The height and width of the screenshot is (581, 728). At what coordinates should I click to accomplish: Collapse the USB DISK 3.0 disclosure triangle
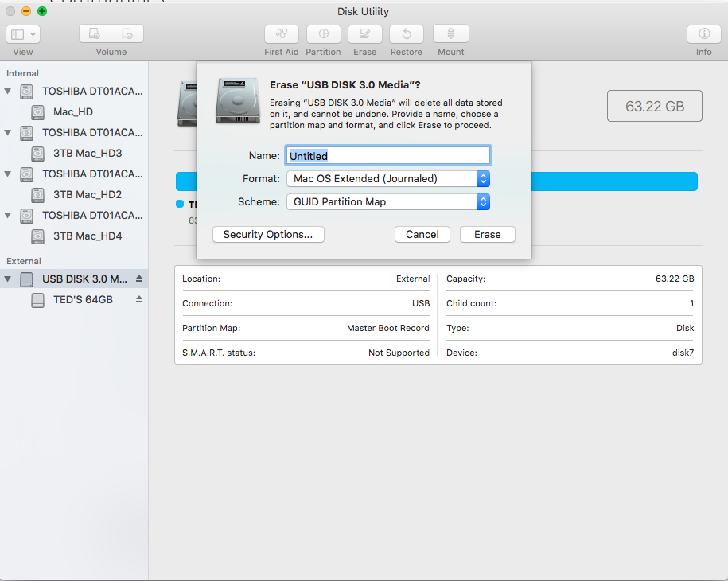(8, 279)
